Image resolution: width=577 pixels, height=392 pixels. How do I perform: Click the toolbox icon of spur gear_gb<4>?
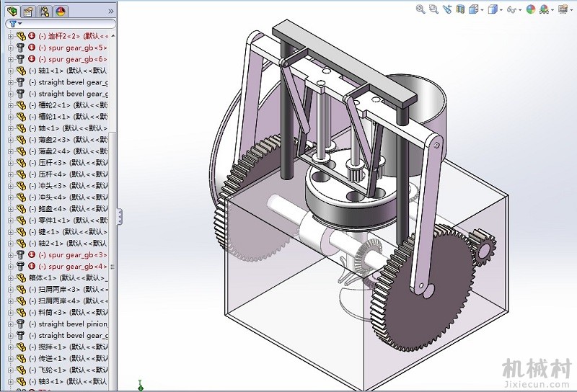[x=21, y=266]
